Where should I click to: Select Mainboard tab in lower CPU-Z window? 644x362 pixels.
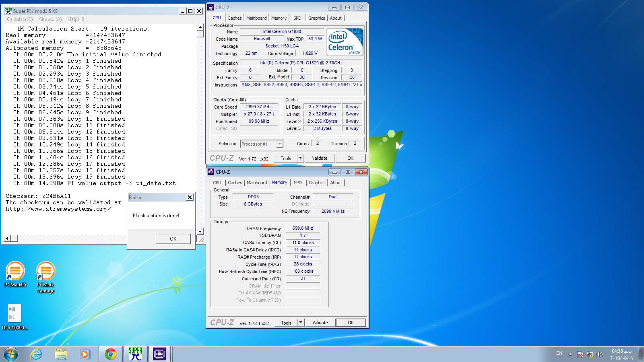(257, 183)
